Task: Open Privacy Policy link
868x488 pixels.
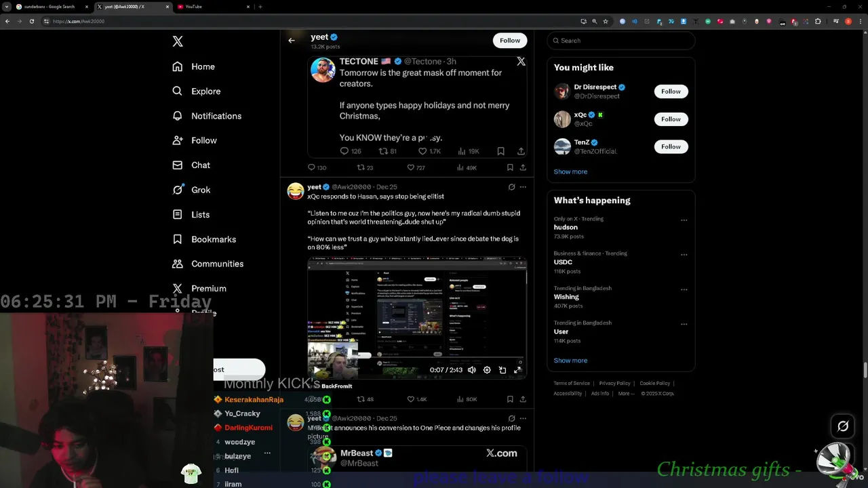Action: 615,384
